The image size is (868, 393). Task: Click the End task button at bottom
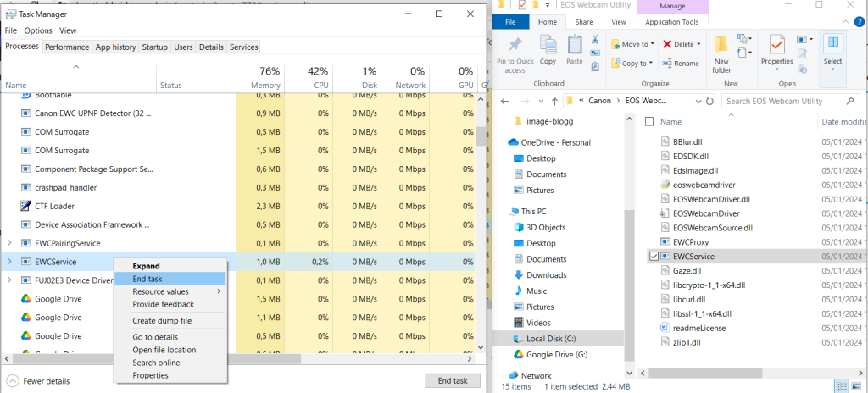coord(453,381)
